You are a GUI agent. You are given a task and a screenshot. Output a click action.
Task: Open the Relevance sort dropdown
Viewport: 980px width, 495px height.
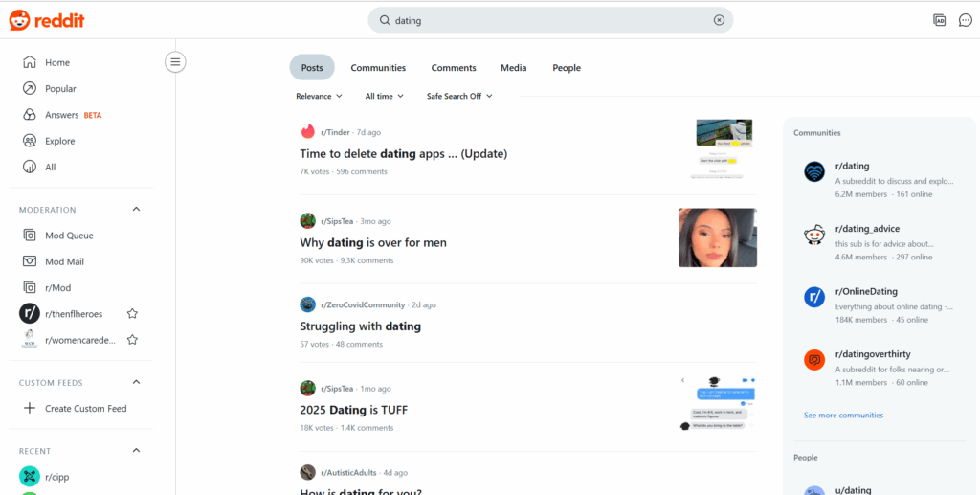[319, 96]
